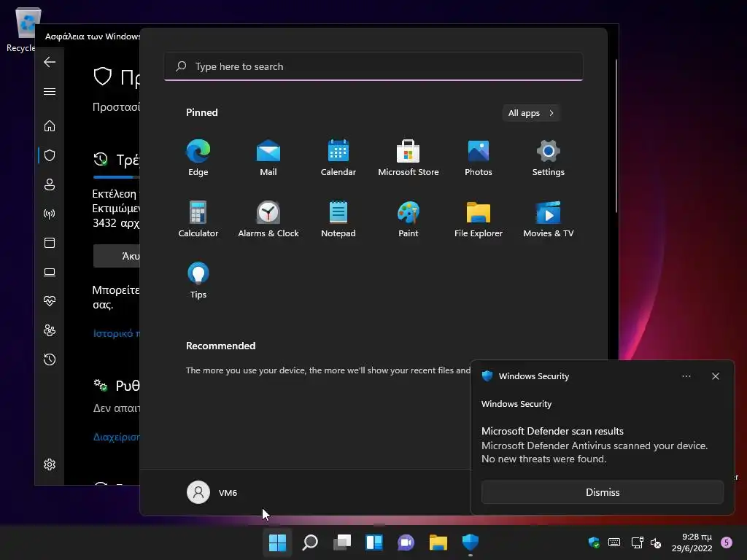Open Task View on the taskbar
Image resolution: width=747 pixels, height=560 pixels.
coord(342,542)
